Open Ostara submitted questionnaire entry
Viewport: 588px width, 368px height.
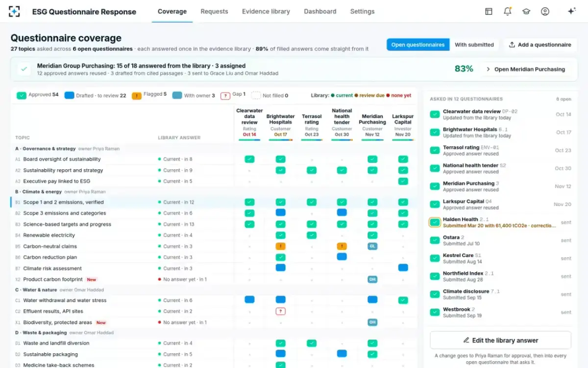500,240
